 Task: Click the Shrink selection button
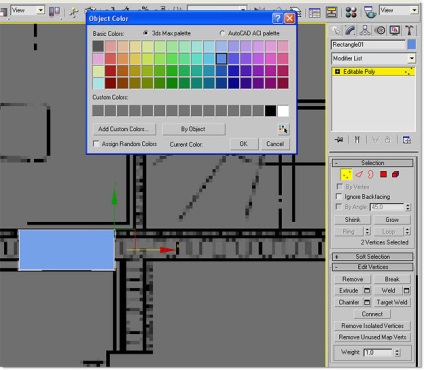pos(352,220)
